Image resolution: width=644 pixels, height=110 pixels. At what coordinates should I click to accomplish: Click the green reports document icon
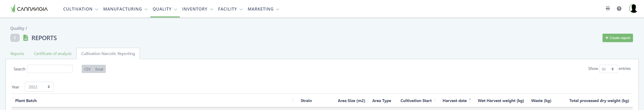tap(26, 38)
